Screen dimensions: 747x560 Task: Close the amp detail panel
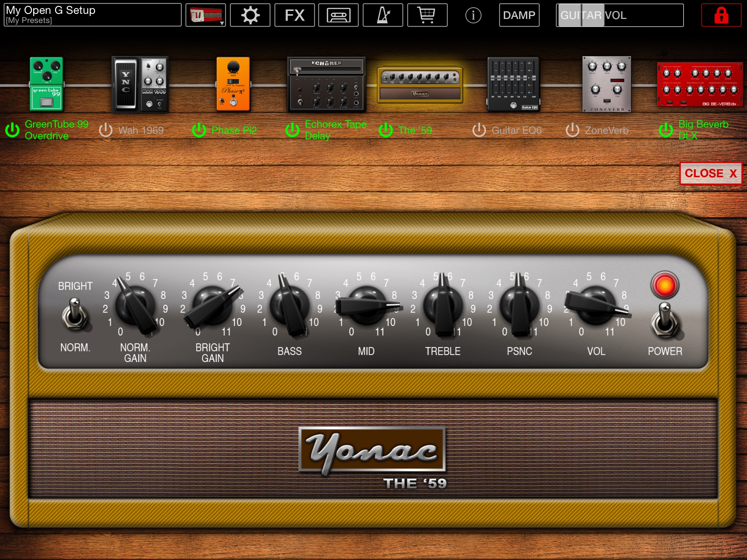pos(710,173)
